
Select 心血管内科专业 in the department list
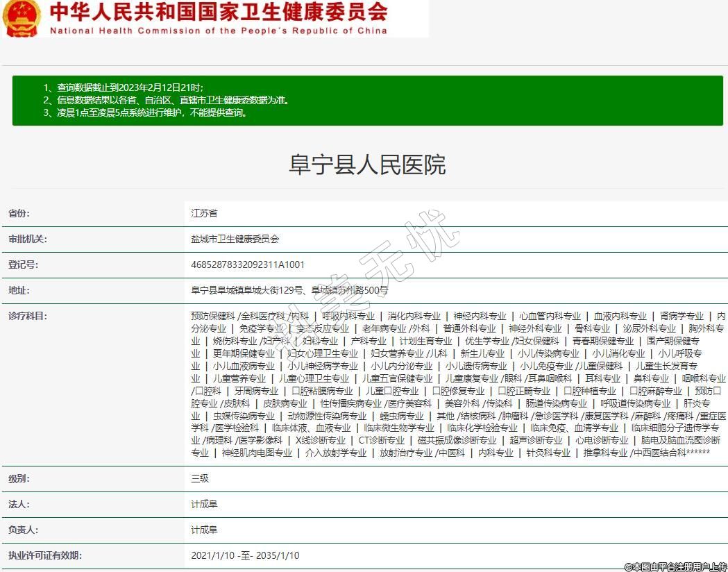point(550,316)
